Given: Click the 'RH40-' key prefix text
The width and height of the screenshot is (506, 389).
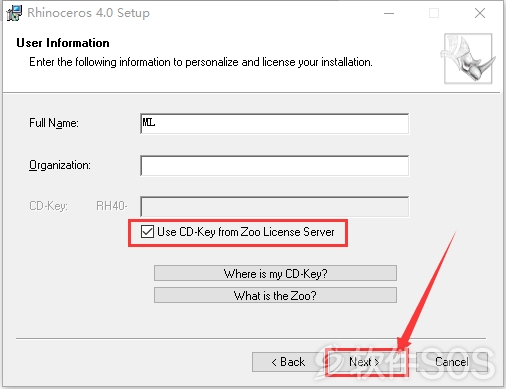Looking at the screenshot, I should (x=112, y=206).
